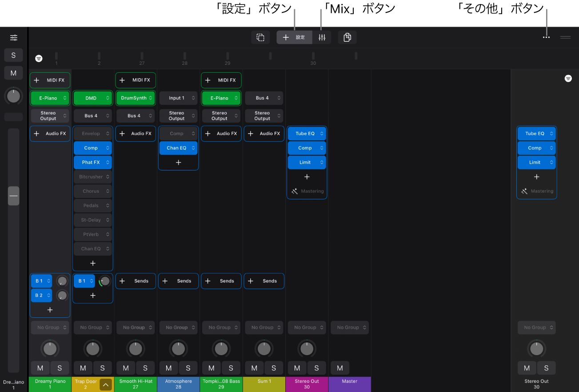
Task: Open the filter menu icon above the Master strip
Action: (x=568, y=78)
